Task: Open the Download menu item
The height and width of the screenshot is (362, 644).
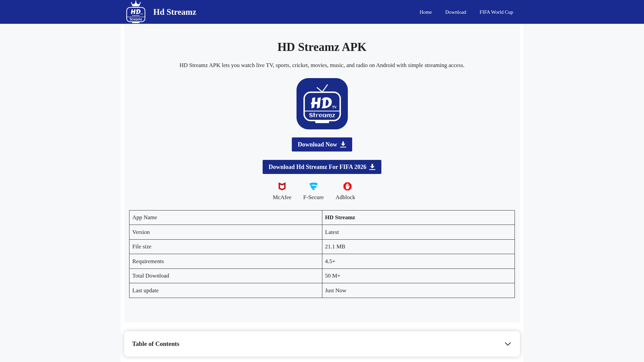Action: [455, 12]
